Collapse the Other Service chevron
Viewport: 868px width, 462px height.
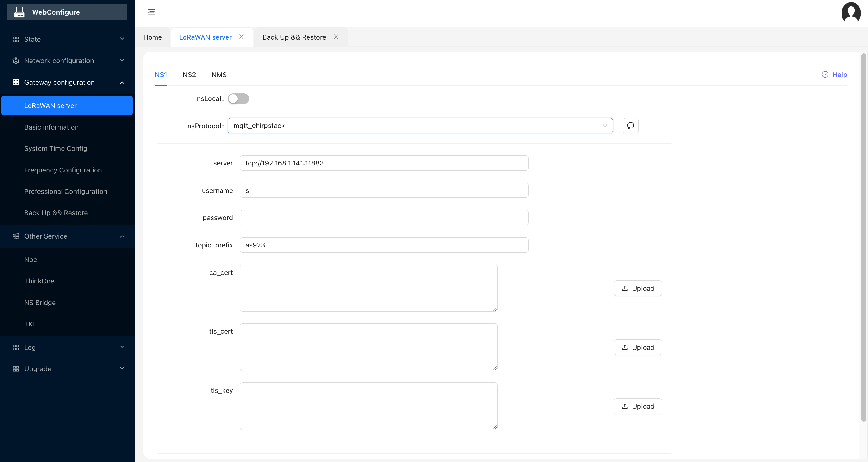pyautogui.click(x=122, y=236)
